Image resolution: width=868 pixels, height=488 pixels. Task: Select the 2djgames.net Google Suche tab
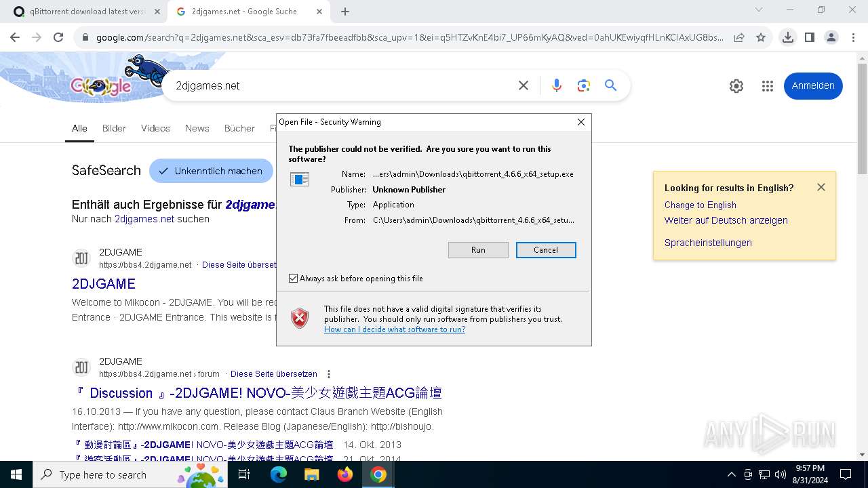point(250,12)
